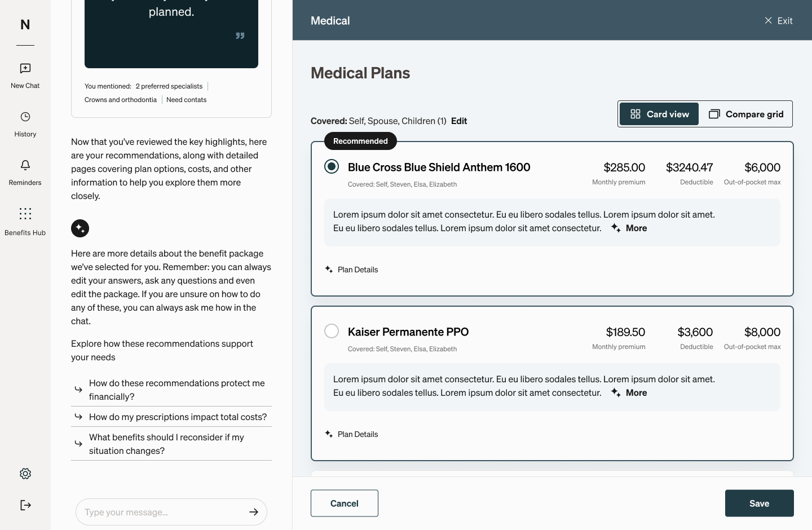
Task: Select Kaiser Permanente PPO radio button
Action: point(332,331)
